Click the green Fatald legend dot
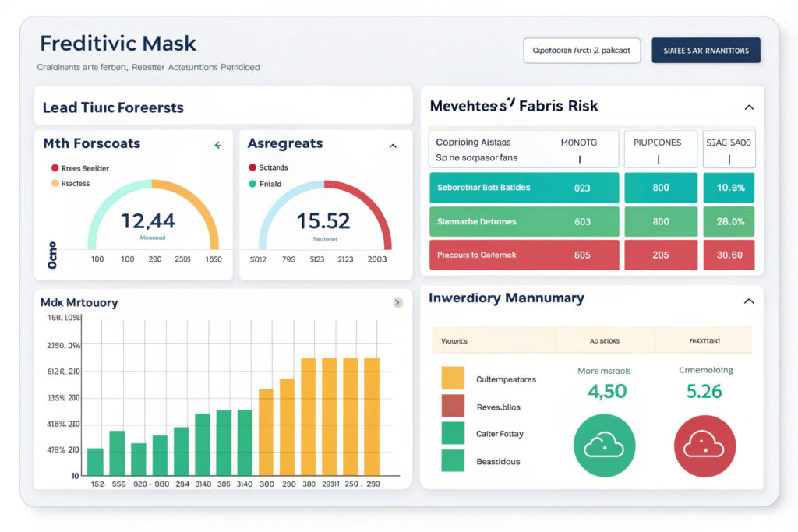The width and height of the screenshot is (798, 532). (252, 184)
